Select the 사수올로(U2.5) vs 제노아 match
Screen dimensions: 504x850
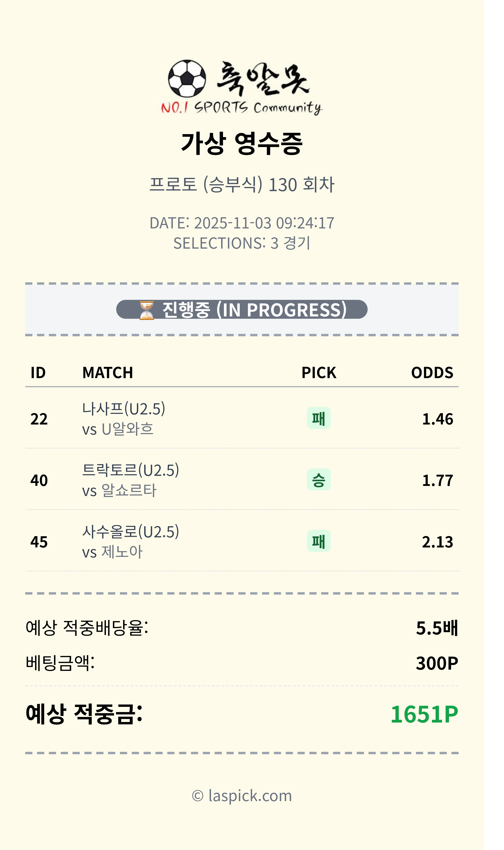point(130,542)
